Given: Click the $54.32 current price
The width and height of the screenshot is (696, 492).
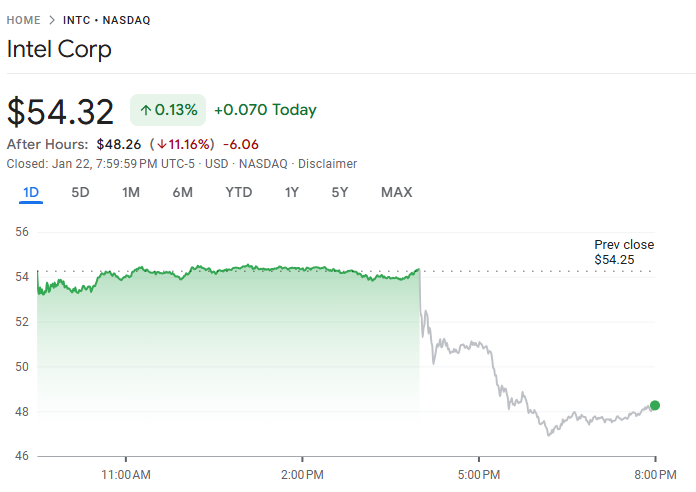Looking at the screenshot, I should 61,110.
